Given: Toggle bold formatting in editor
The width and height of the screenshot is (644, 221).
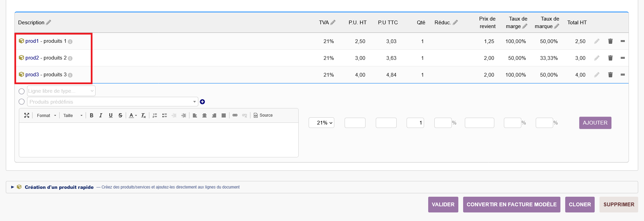Looking at the screenshot, I should click(91, 115).
